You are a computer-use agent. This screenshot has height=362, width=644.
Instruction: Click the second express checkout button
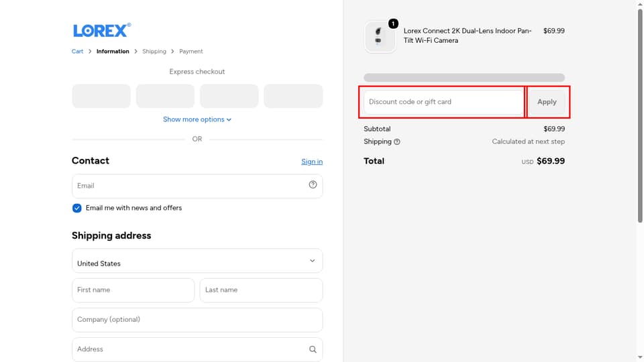pos(165,96)
